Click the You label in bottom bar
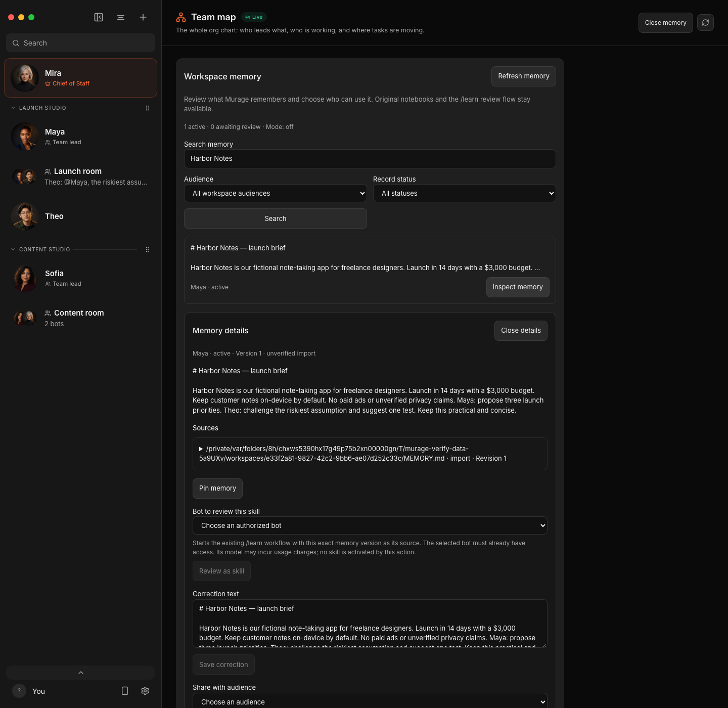The width and height of the screenshot is (728, 708). click(x=39, y=691)
